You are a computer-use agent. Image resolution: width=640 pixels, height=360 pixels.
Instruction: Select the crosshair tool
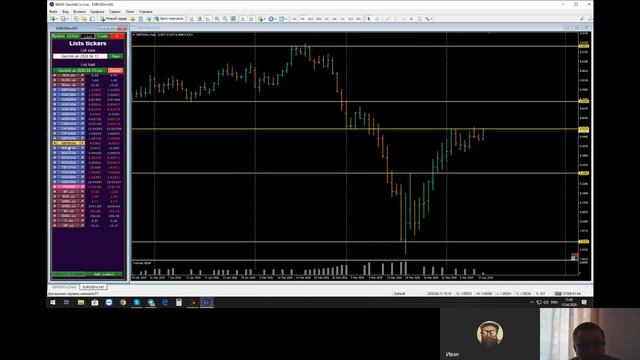coord(377,19)
